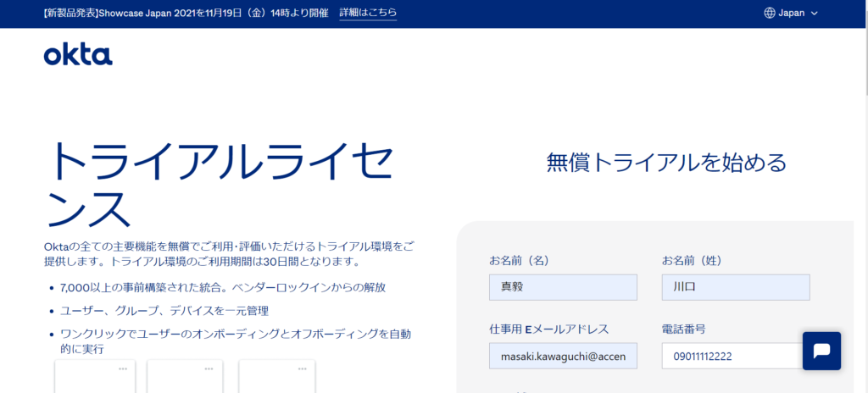Click the 無償トライアルを始める form heading

(666, 163)
